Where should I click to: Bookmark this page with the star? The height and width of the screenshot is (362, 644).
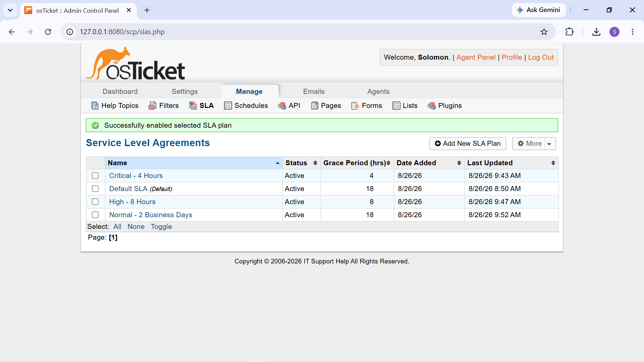544,32
